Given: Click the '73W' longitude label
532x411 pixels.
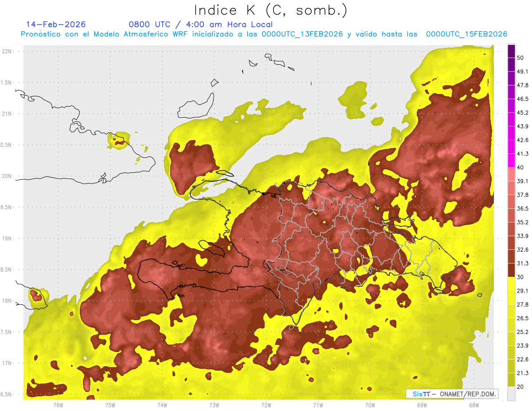Looking at the screenshot, I should click(214, 405).
